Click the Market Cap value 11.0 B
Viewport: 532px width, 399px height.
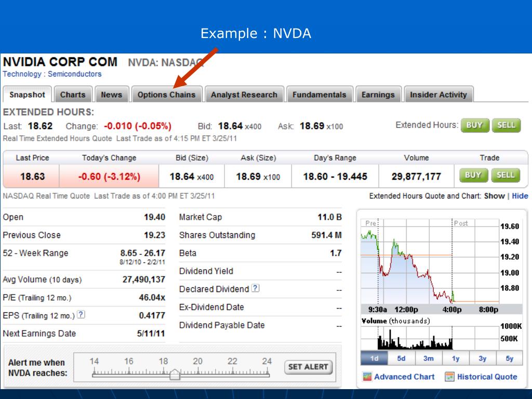(329, 217)
